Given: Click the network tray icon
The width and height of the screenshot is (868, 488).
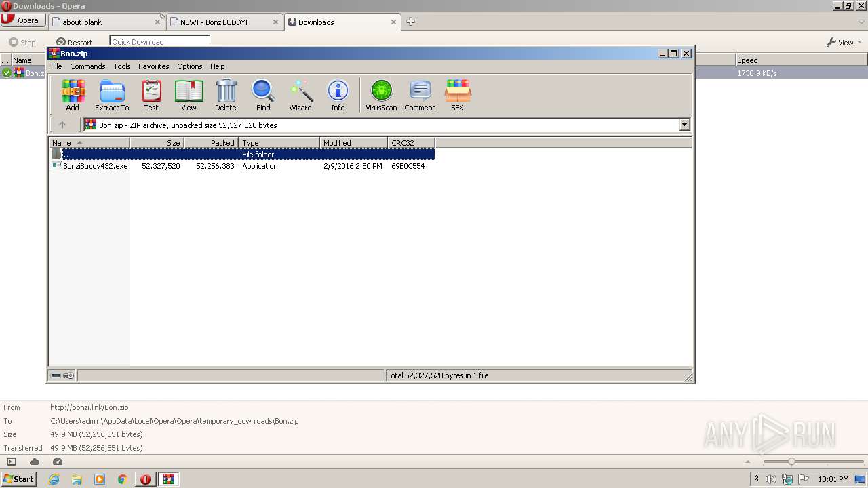Looking at the screenshot, I should [x=787, y=479].
